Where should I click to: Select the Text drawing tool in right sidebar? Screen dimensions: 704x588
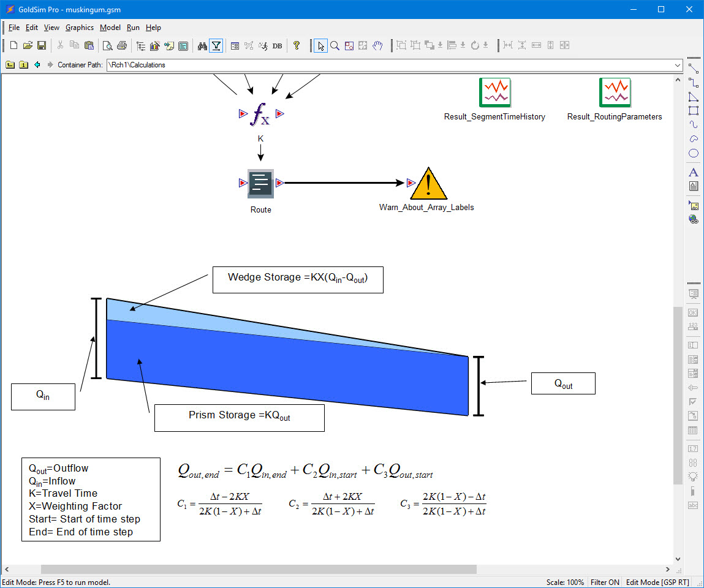click(x=693, y=172)
